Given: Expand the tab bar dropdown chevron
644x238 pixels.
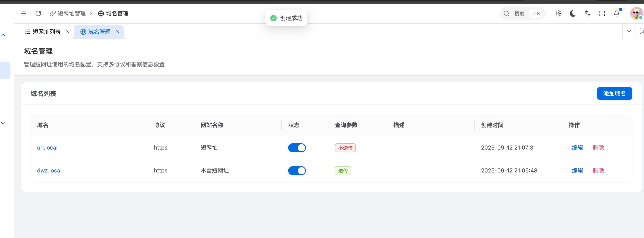Looking at the screenshot, I should tap(629, 31).
